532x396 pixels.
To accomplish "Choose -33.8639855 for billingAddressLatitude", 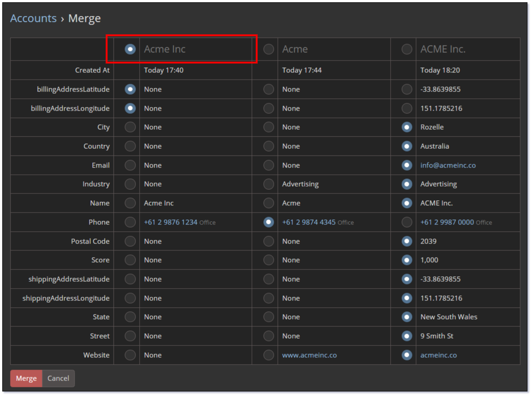I will pos(407,89).
